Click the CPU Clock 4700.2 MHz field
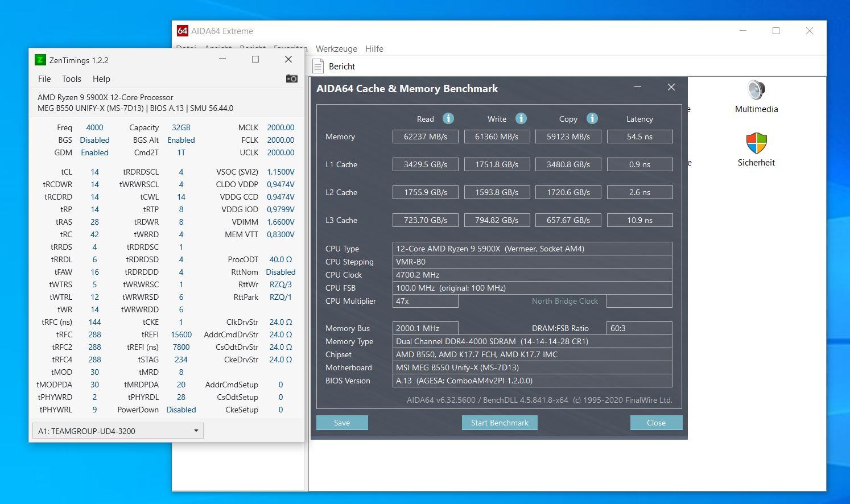The height and width of the screenshot is (504, 850). point(533,275)
